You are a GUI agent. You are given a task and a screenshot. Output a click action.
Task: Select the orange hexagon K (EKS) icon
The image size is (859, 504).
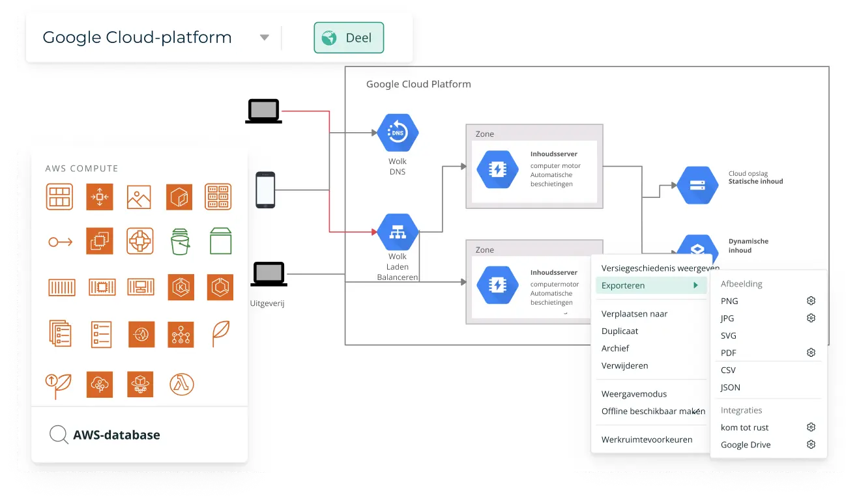[x=181, y=287]
